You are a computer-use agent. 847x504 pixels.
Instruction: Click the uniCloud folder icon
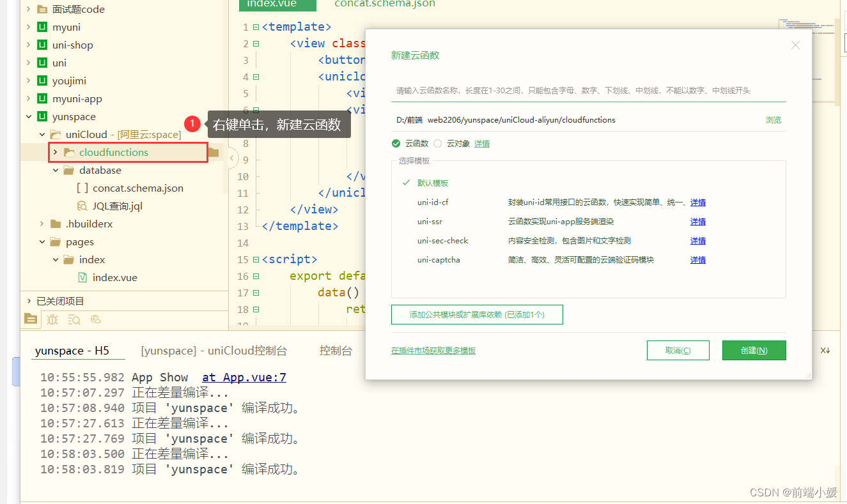click(x=56, y=134)
